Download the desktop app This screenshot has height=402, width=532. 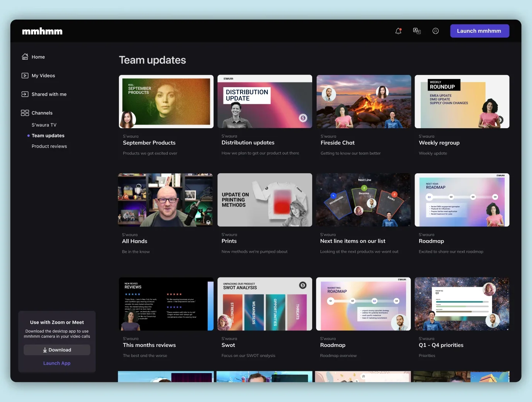pos(57,350)
